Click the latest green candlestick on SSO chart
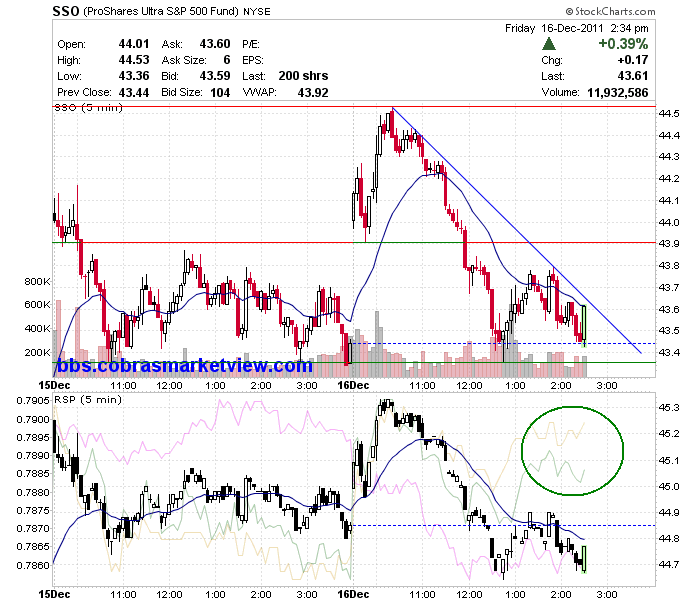The height and width of the screenshot is (603, 700). tap(584, 324)
